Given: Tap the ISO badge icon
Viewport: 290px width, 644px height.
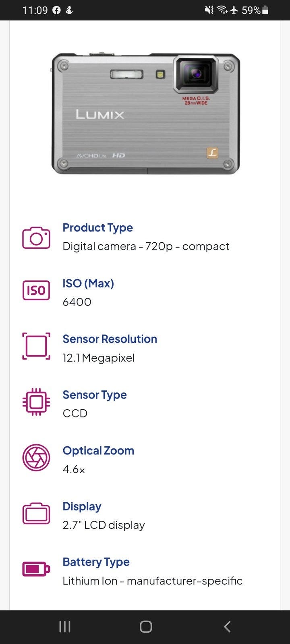Looking at the screenshot, I should click(x=36, y=290).
